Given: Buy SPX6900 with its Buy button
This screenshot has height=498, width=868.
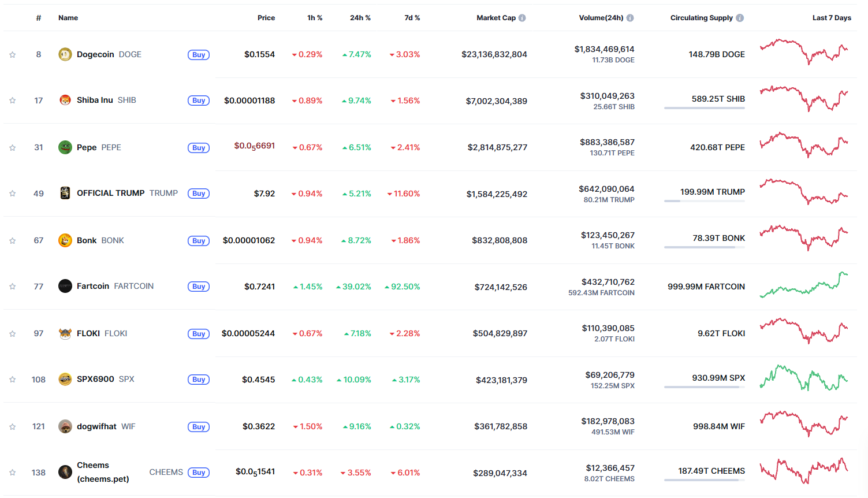Looking at the screenshot, I should click(199, 380).
